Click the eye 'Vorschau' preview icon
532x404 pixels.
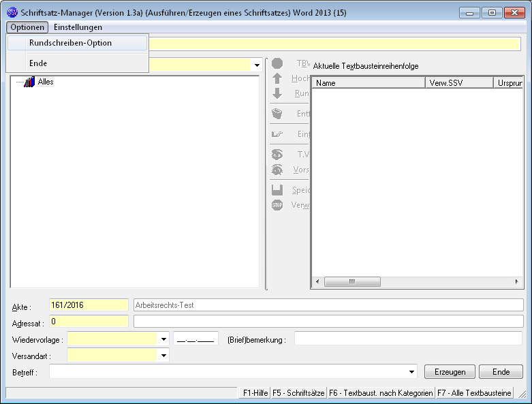click(277, 170)
